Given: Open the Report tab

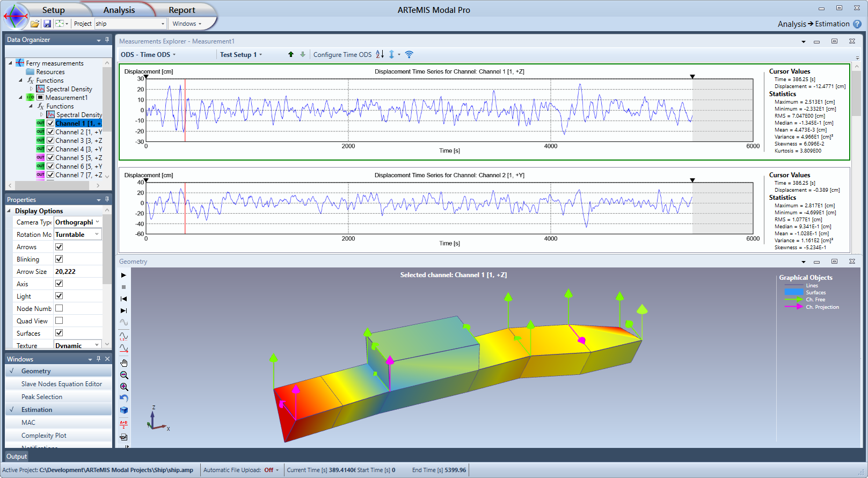Looking at the screenshot, I should [182, 10].
